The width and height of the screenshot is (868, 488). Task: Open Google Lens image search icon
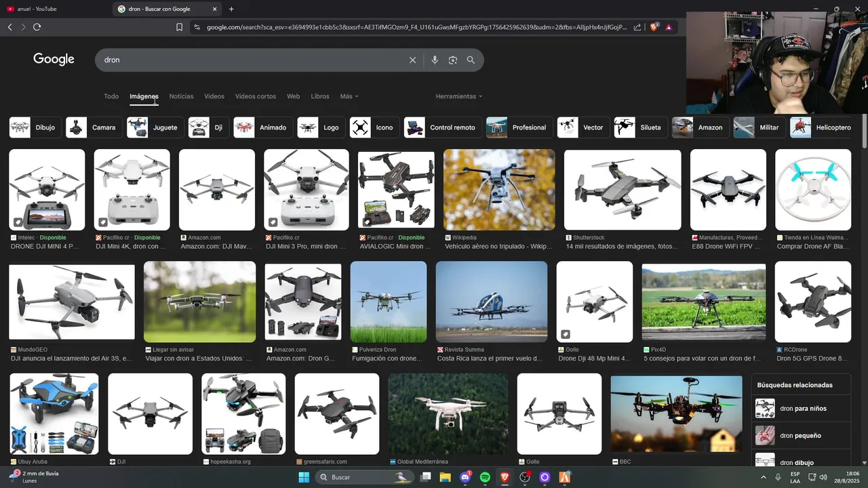(x=453, y=60)
